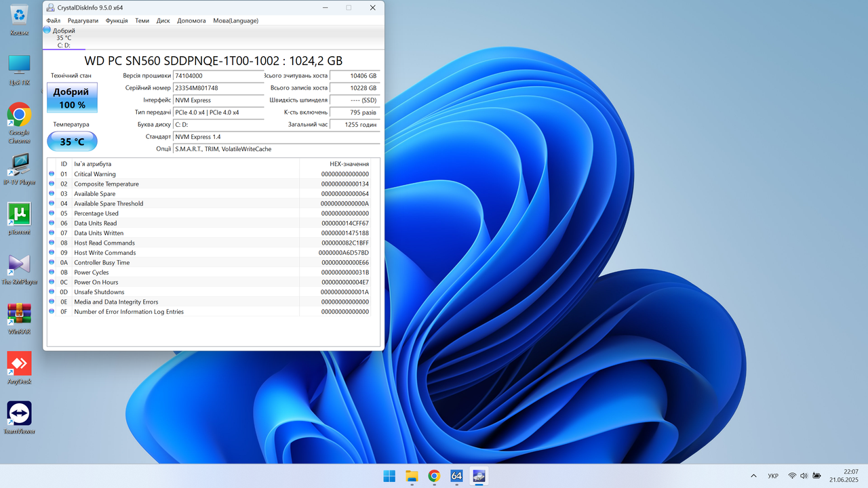Viewport: 868px width, 488px height.
Task: Open the volume tray icon
Action: click(804, 476)
